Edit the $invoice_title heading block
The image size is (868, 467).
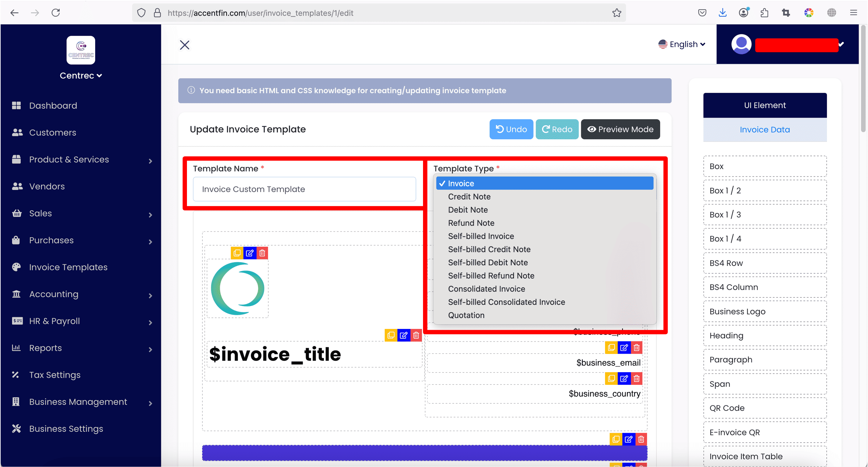pos(403,335)
